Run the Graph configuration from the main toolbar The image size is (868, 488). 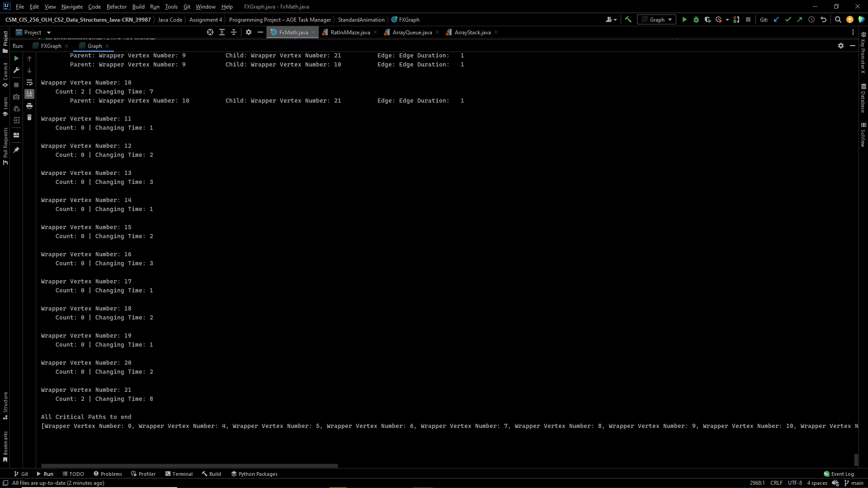click(684, 19)
